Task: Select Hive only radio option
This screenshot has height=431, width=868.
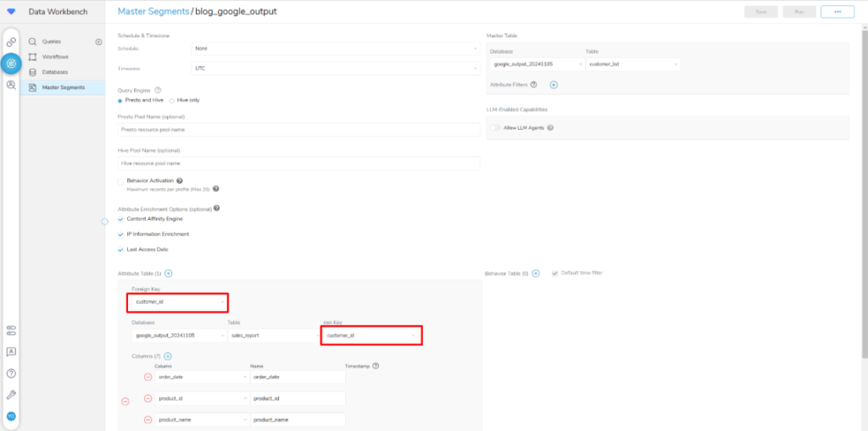Action: pyautogui.click(x=171, y=100)
